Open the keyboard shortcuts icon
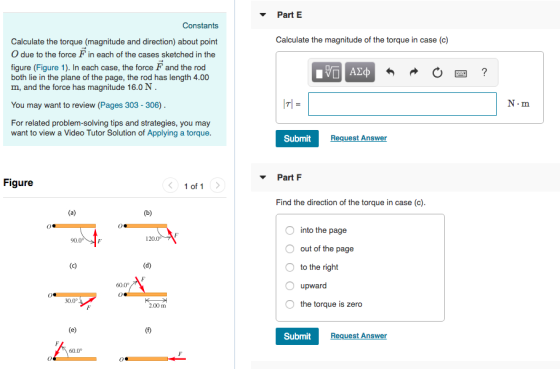This screenshot has width=560, height=369. pyautogui.click(x=461, y=73)
